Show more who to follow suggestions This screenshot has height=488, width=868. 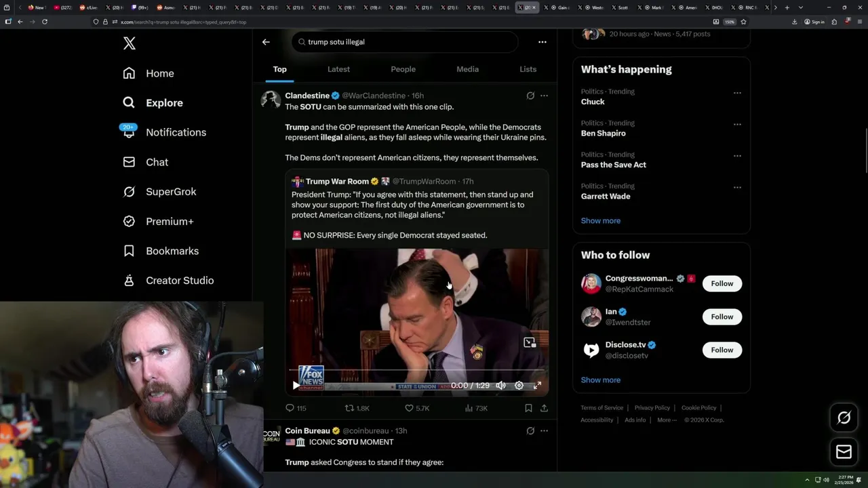pyautogui.click(x=600, y=380)
